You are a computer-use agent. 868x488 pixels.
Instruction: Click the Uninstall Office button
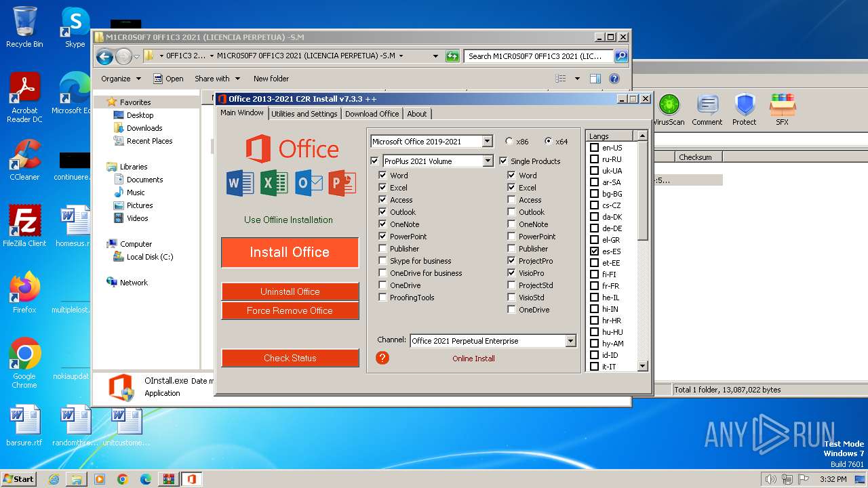point(290,291)
